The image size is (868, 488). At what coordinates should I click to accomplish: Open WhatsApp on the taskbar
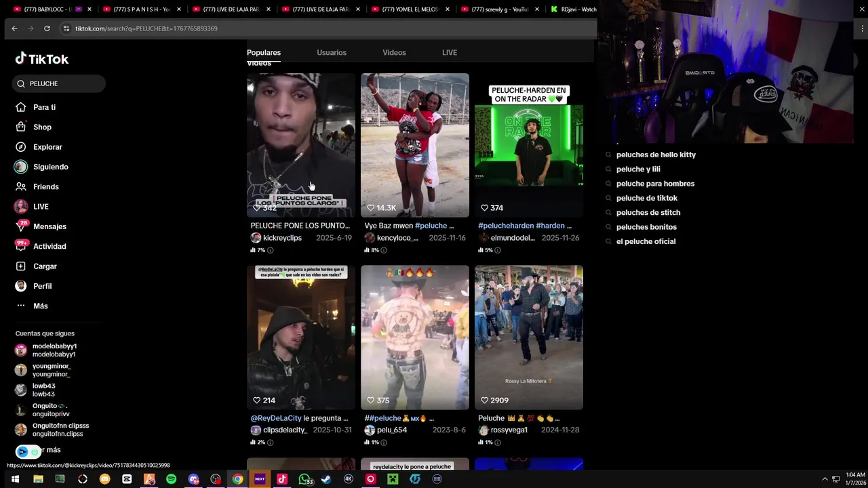click(x=305, y=479)
